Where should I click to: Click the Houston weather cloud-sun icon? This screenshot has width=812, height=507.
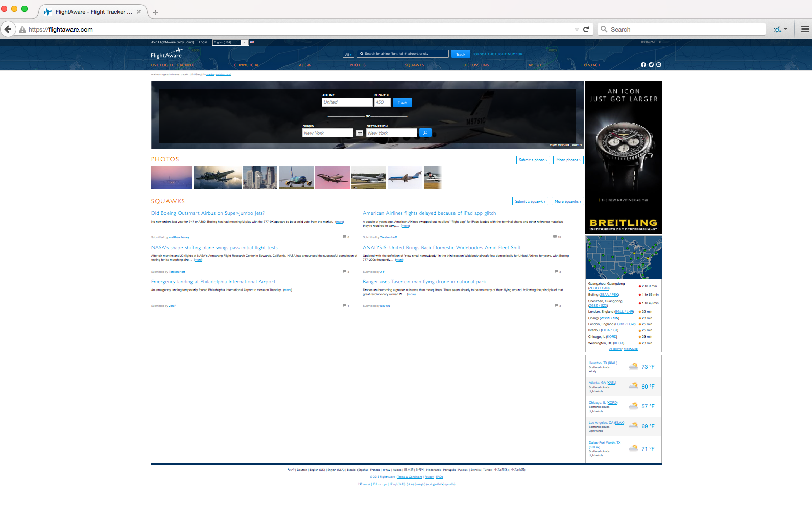[633, 366]
